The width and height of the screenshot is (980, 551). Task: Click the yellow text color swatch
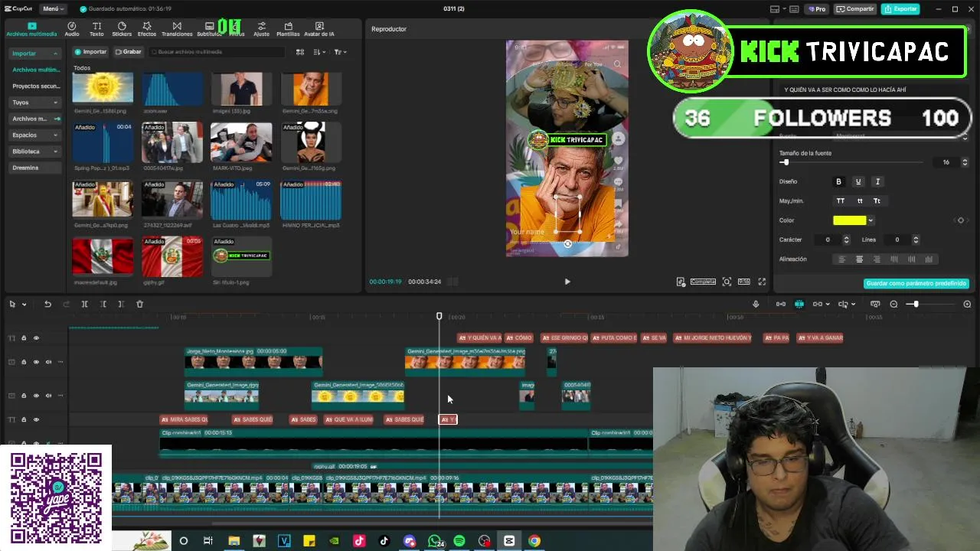(849, 220)
